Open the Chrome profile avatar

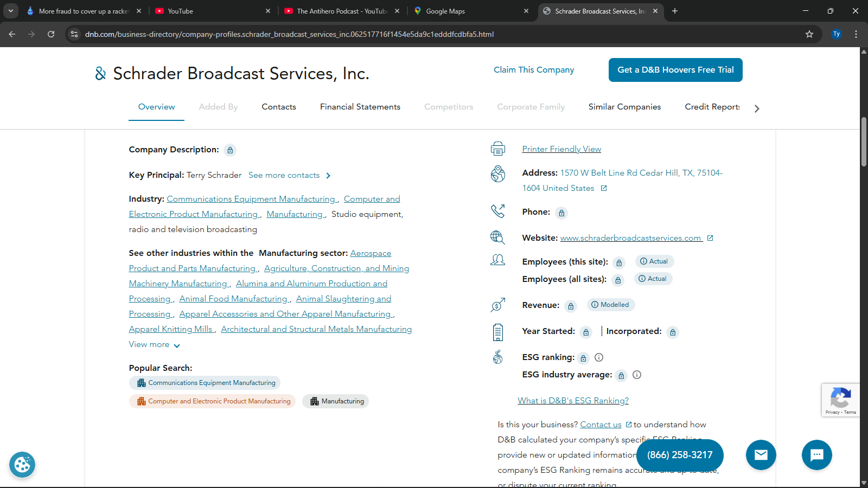pos(837,34)
